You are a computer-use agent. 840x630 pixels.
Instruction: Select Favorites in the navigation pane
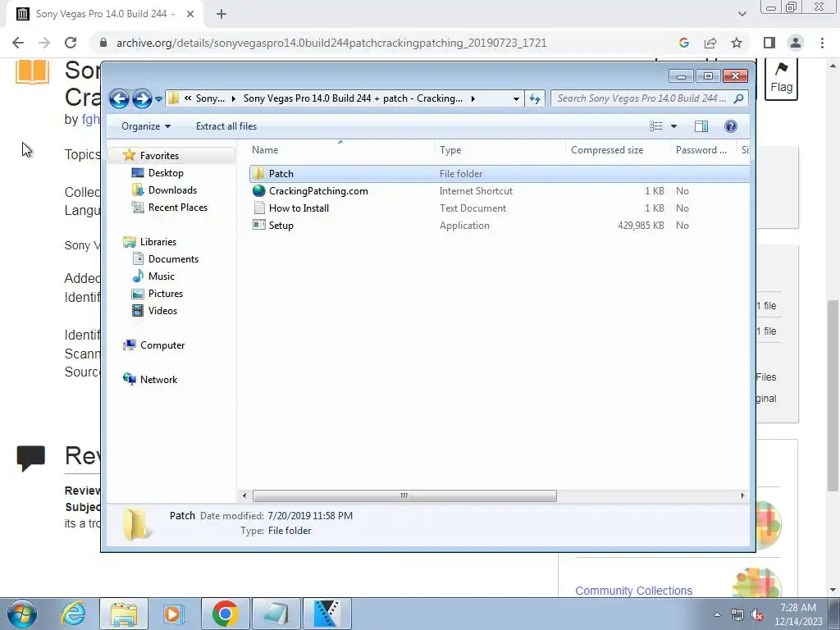[x=159, y=156]
